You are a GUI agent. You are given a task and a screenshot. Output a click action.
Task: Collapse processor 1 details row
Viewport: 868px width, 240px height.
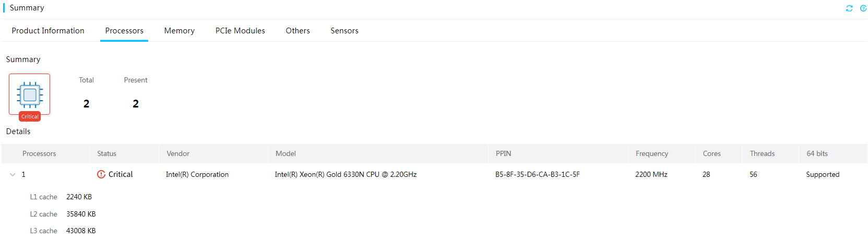coord(13,175)
